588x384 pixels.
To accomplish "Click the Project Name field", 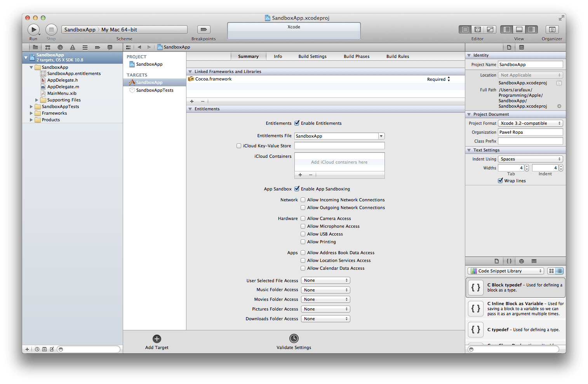I will coord(531,65).
